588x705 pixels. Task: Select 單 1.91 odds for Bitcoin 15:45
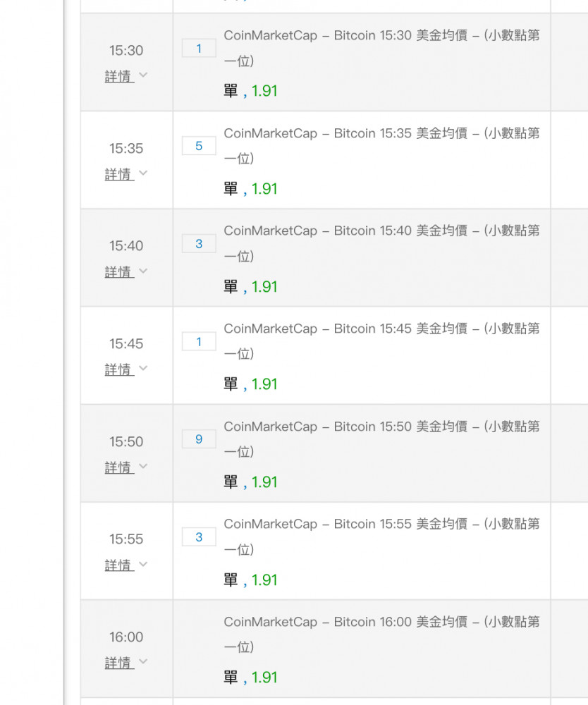point(251,384)
